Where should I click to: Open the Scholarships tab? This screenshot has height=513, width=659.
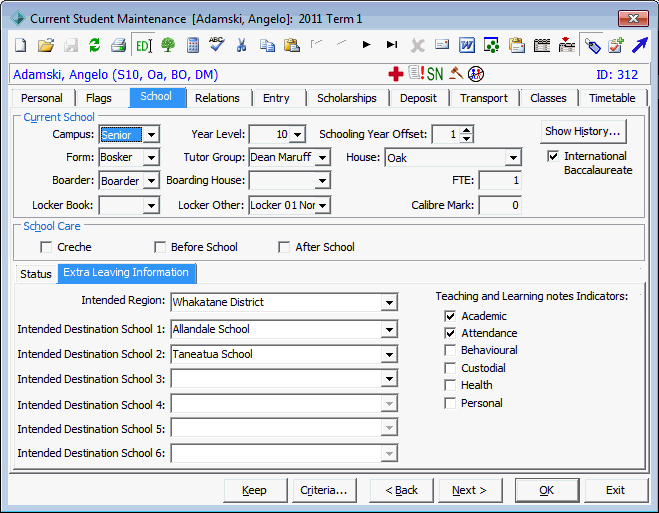coord(347,98)
